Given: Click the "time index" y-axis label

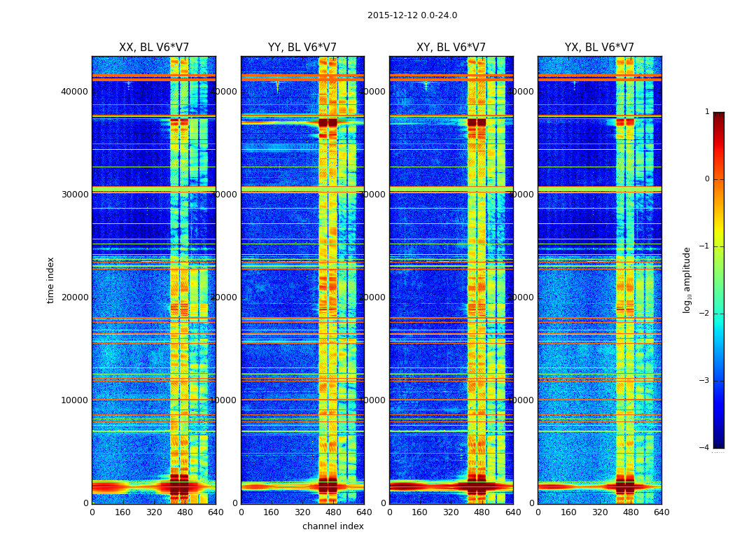Looking at the screenshot, I should tap(50, 280).
